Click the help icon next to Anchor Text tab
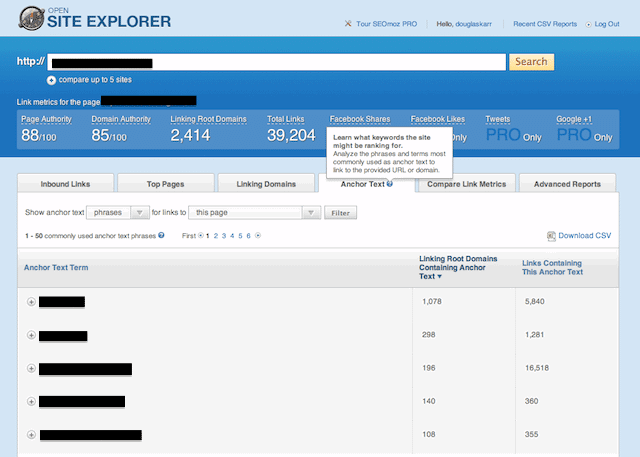Screen dimensions: 640x457 (390, 184)
